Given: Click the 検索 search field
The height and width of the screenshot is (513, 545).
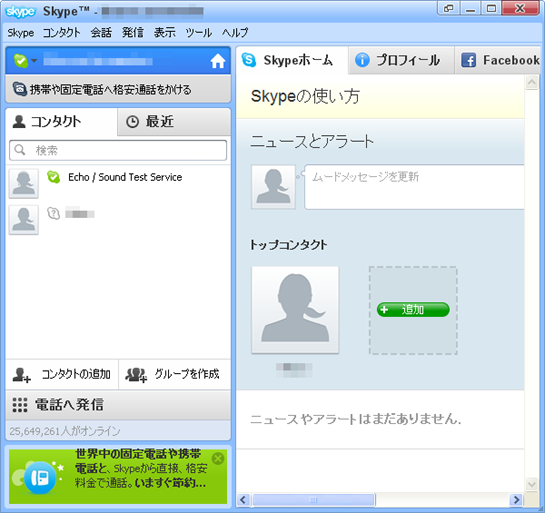Looking at the screenshot, I should 118,150.
